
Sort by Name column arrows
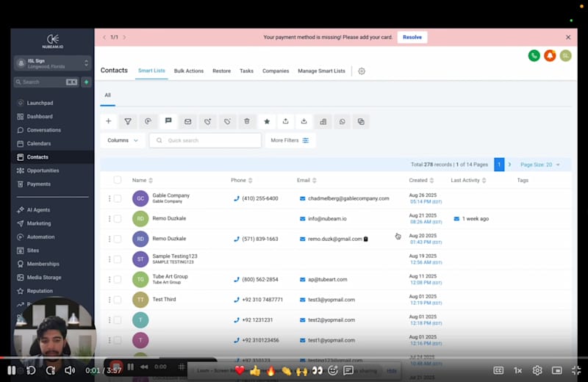151,180
